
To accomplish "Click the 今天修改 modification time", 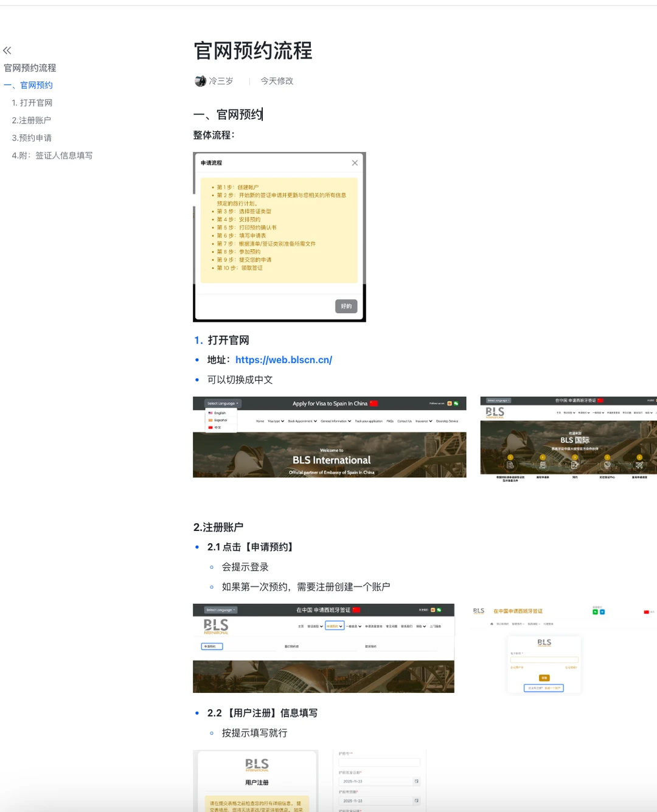I will coord(277,81).
